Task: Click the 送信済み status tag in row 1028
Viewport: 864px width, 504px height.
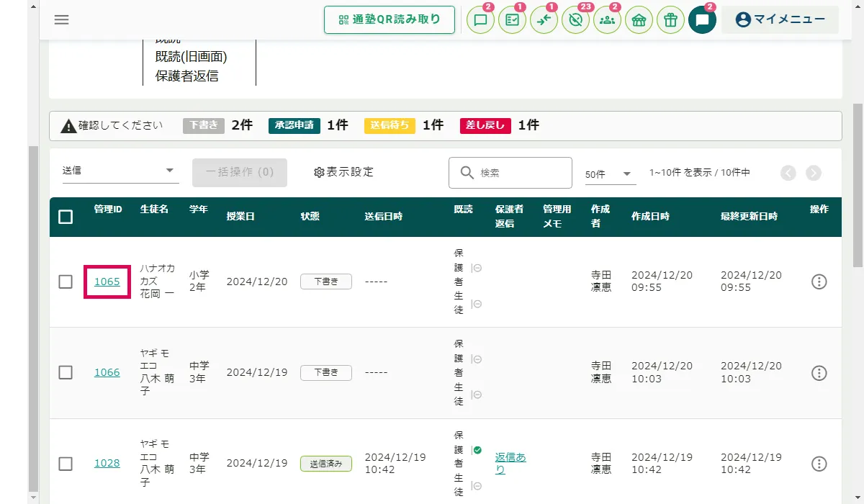Action: (x=326, y=464)
